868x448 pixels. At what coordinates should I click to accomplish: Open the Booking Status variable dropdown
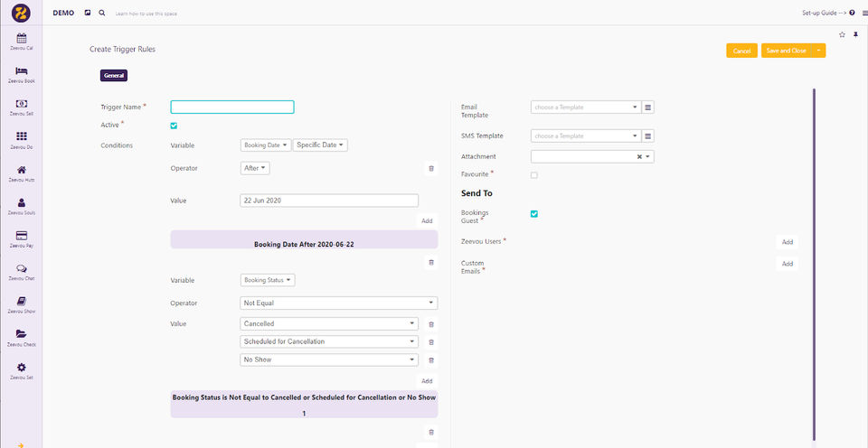click(x=268, y=280)
